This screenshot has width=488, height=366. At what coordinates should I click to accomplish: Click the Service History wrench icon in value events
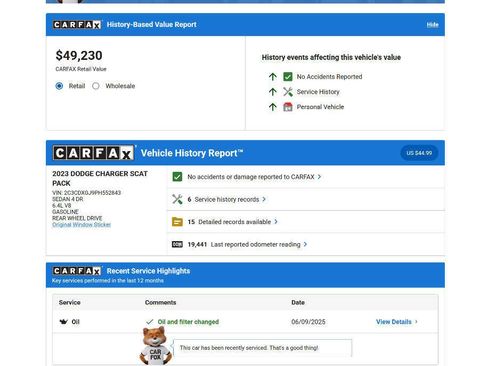pyautogui.click(x=288, y=92)
